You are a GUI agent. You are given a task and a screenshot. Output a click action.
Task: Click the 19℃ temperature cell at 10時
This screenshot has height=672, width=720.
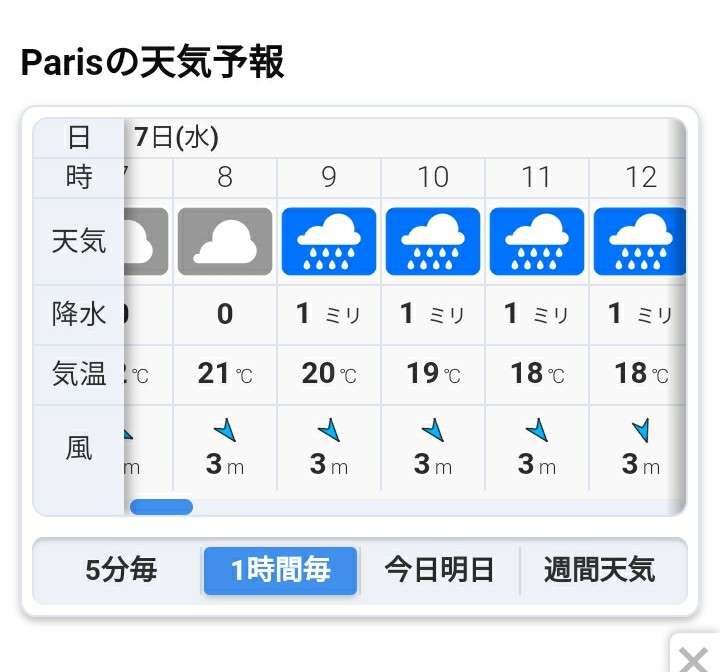click(433, 374)
